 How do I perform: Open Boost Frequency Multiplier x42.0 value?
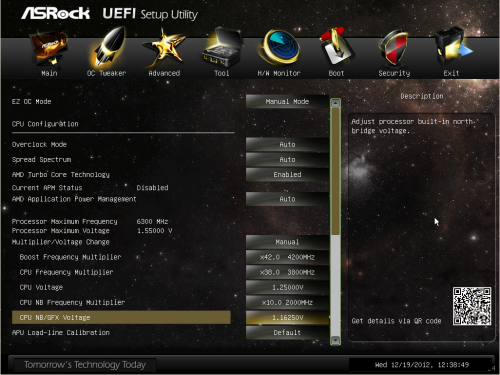(287, 257)
